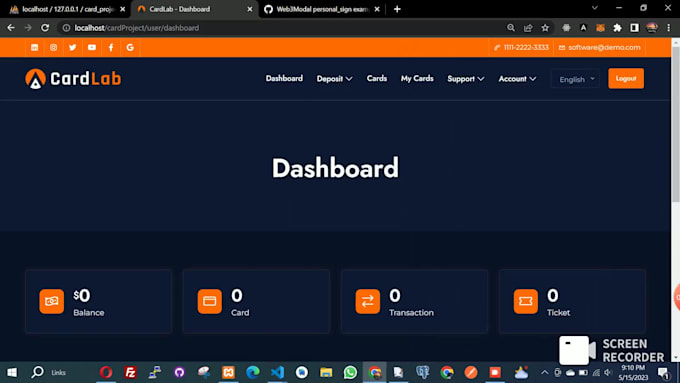Share this page from the address bar
Screen dimensions: 680x383
[x=528, y=28]
